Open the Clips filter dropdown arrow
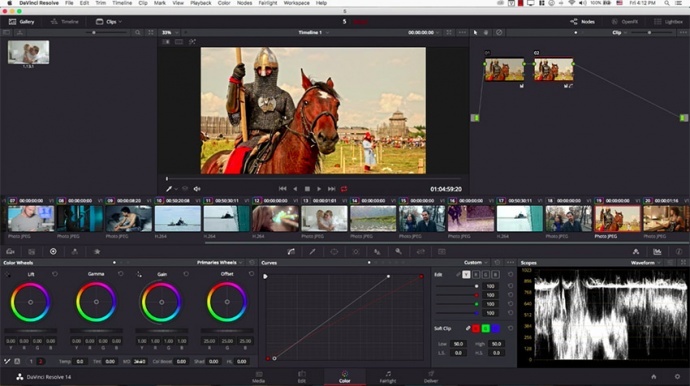This screenshot has width=690, height=386. point(120,22)
